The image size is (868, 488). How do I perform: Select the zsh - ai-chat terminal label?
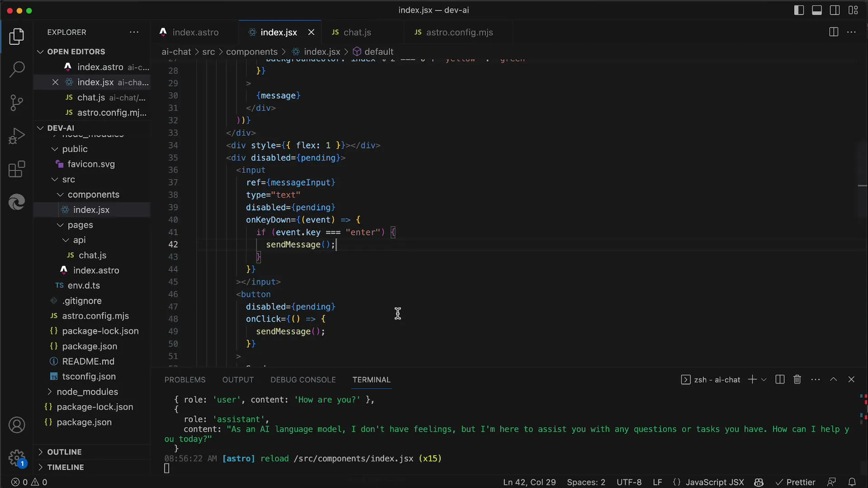click(711, 380)
